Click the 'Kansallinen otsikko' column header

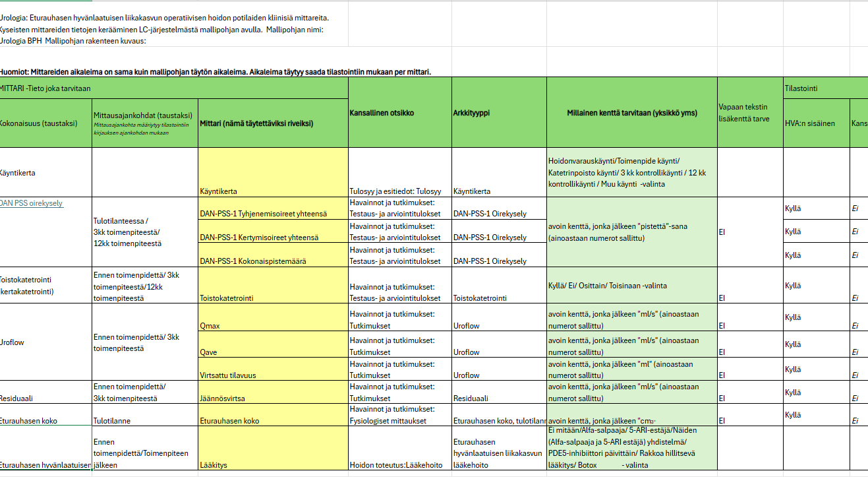tap(399, 112)
